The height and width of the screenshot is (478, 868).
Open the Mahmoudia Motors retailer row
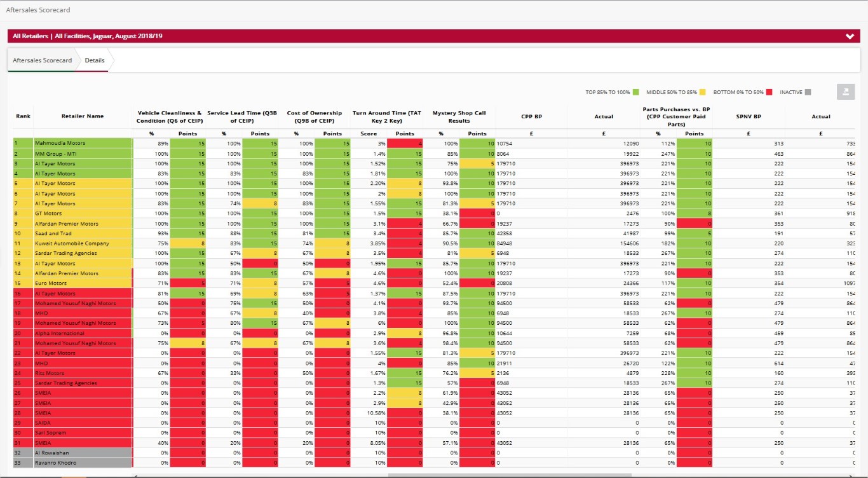tap(60, 144)
